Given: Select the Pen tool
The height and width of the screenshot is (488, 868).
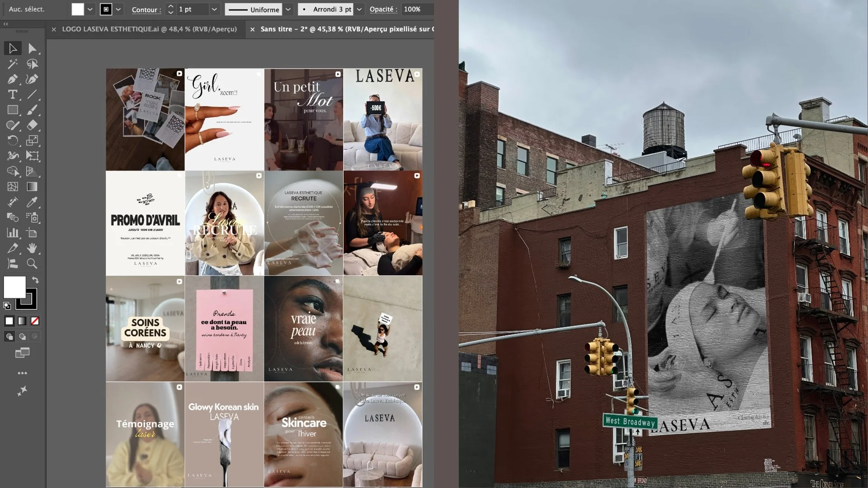Looking at the screenshot, I should (12, 79).
